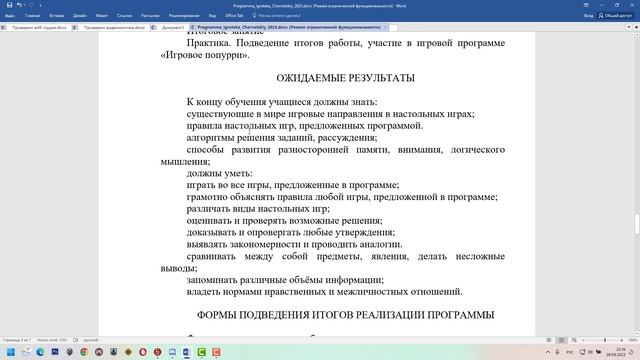
Task: Open the Office Tab ribbon tab
Action: tap(234, 16)
